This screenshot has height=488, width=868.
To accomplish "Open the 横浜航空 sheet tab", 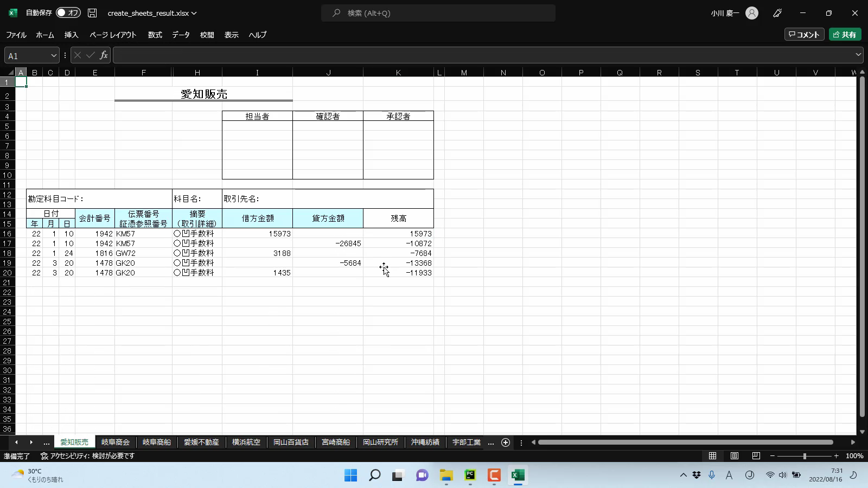I will tap(246, 442).
